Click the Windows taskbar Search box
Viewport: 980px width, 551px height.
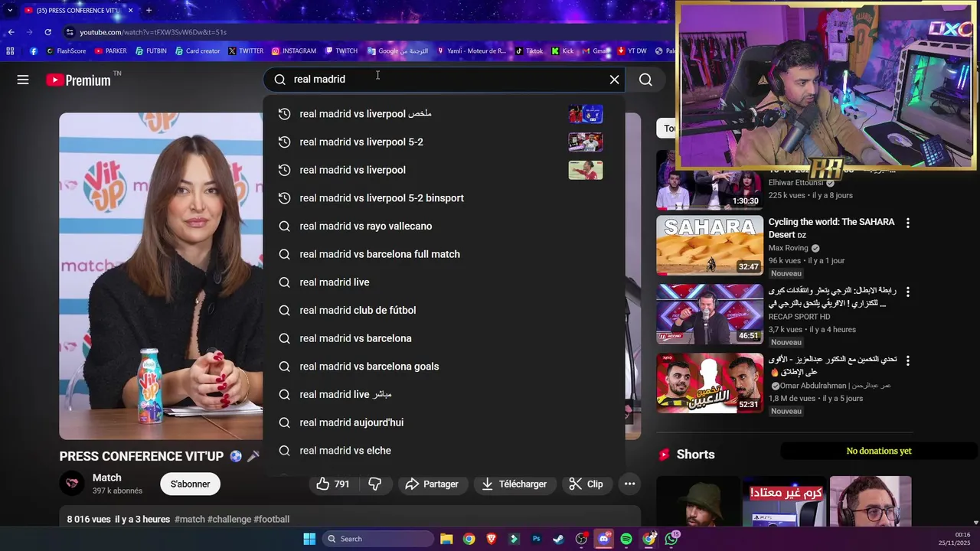(x=378, y=539)
